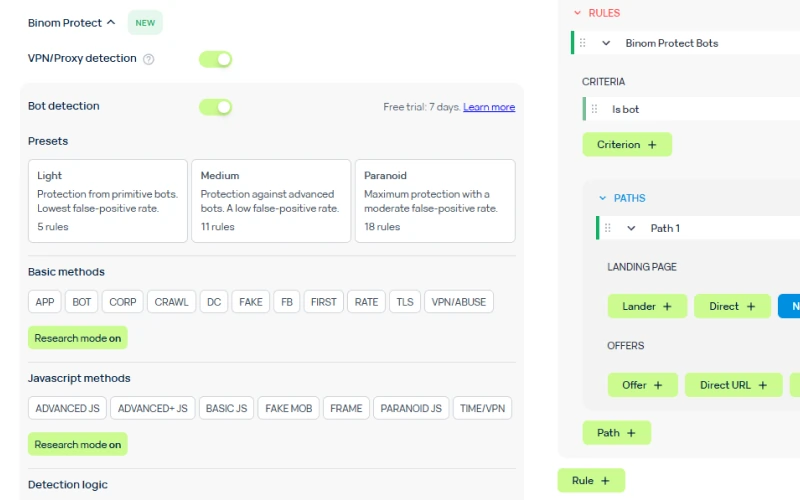Toggle VPN/ABUSE basic method

(x=459, y=302)
